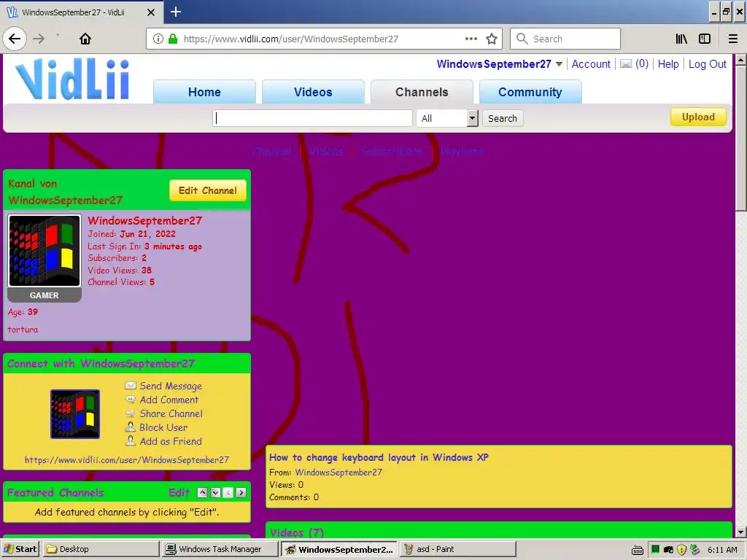Image resolution: width=747 pixels, height=560 pixels.
Task: Click the Windows logo channel avatar
Action: 44,251
